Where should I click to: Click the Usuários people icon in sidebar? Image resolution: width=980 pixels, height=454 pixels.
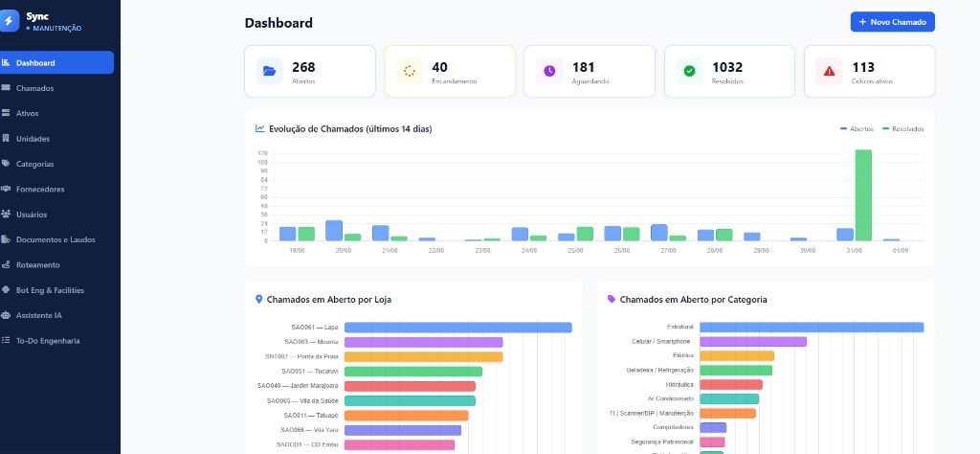tap(6, 214)
